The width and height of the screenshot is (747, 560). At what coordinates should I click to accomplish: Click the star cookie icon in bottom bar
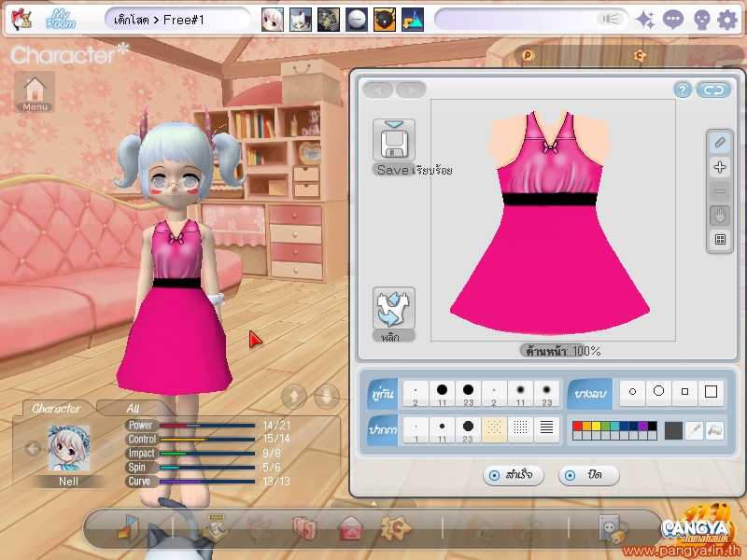pyautogui.click(x=395, y=527)
